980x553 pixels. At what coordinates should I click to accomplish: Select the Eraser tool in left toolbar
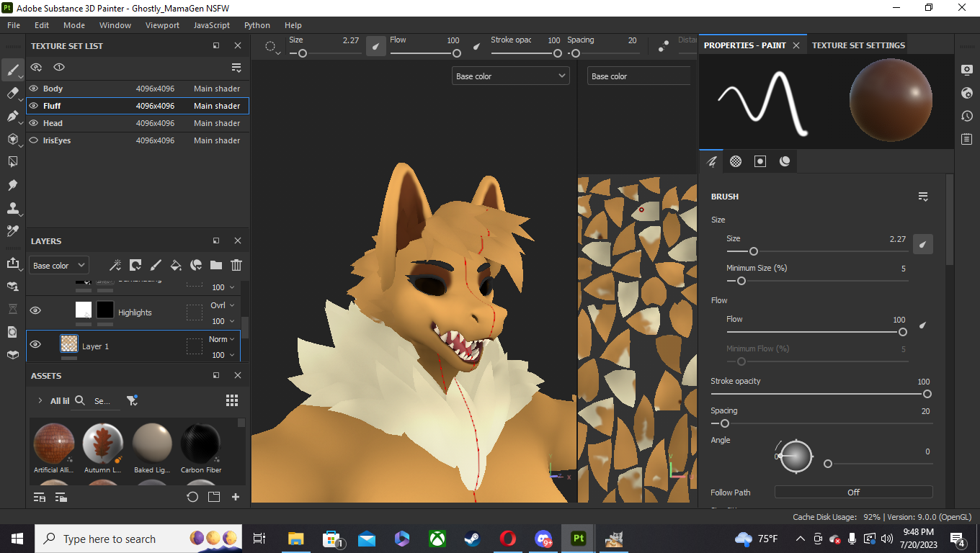point(12,93)
